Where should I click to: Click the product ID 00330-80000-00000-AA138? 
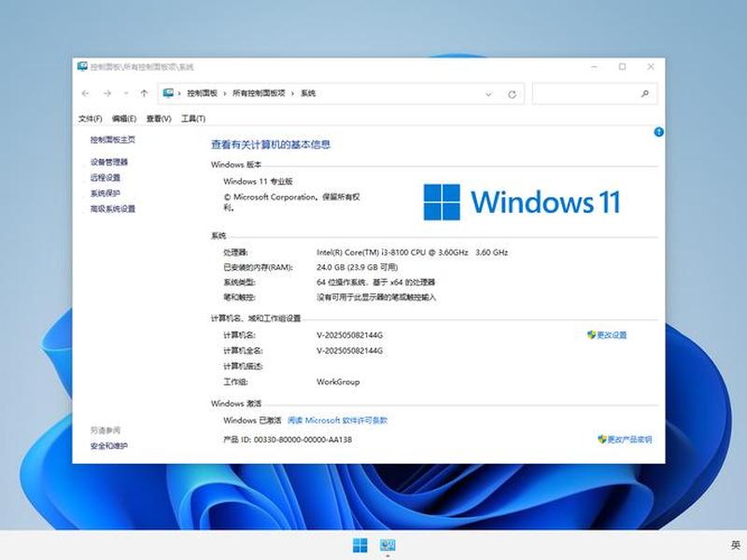coord(303,440)
